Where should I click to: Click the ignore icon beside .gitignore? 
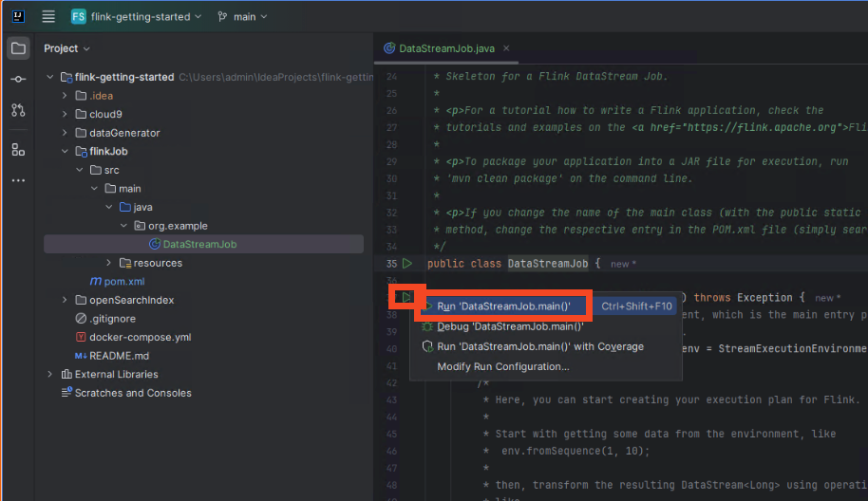(x=81, y=319)
